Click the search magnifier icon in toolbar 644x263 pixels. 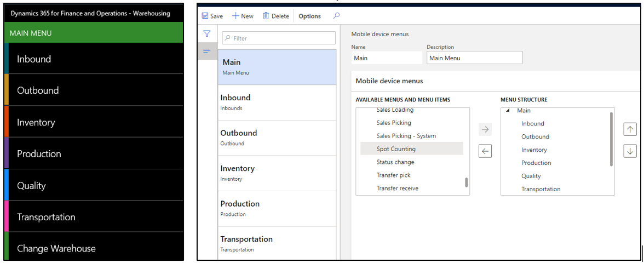336,15
